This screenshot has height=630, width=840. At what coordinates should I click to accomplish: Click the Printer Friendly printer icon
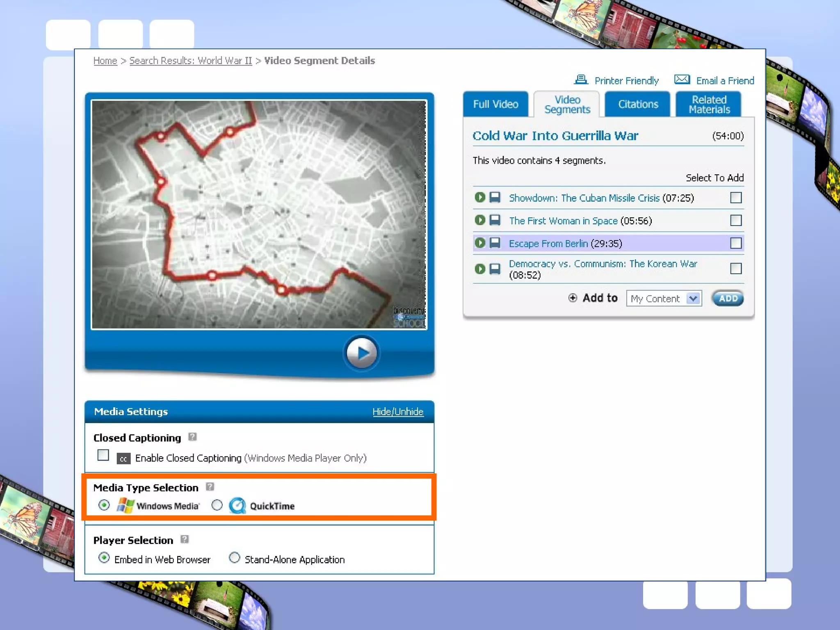pyautogui.click(x=581, y=80)
